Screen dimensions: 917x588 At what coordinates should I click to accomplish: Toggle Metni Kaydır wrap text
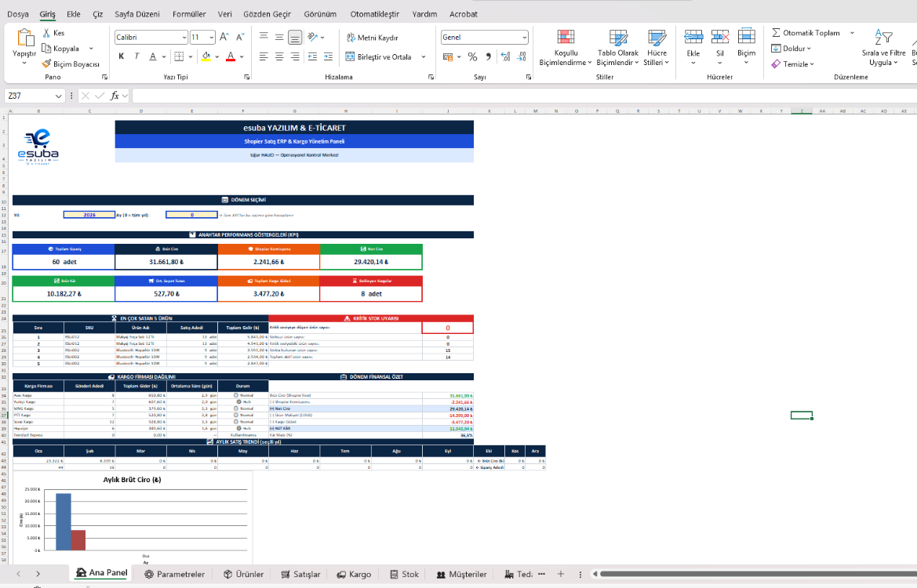point(372,38)
